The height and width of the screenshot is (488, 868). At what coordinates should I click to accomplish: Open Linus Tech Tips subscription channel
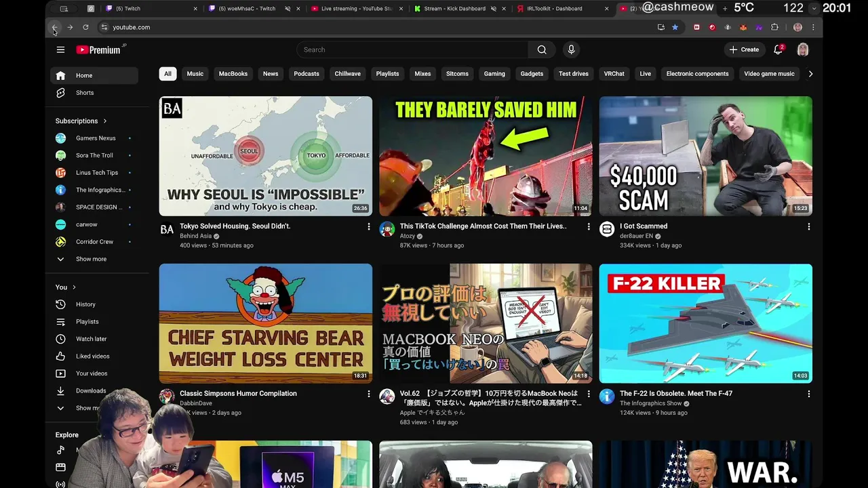tap(94, 173)
